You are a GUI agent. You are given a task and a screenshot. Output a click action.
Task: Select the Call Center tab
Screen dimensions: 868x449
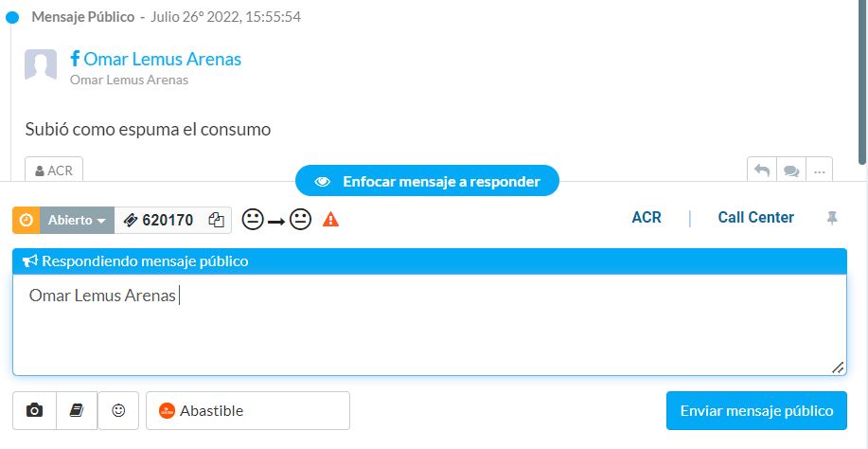point(756,218)
